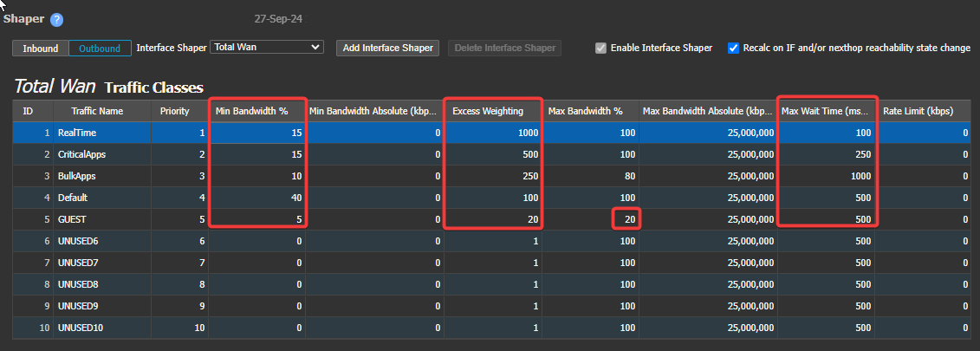Image resolution: width=980 pixels, height=351 pixels.
Task: Click the UNUSED6 Excess Weighting cell
Action: 493,242
